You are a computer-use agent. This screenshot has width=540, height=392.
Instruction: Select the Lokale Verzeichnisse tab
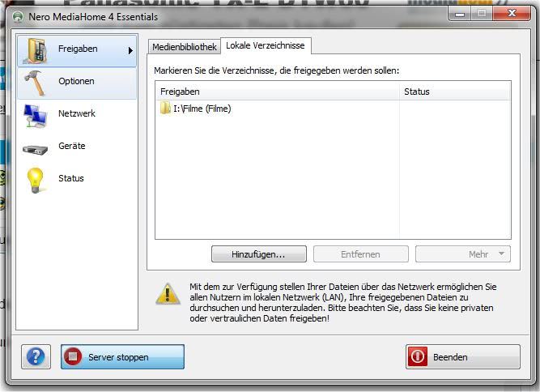pos(265,46)
